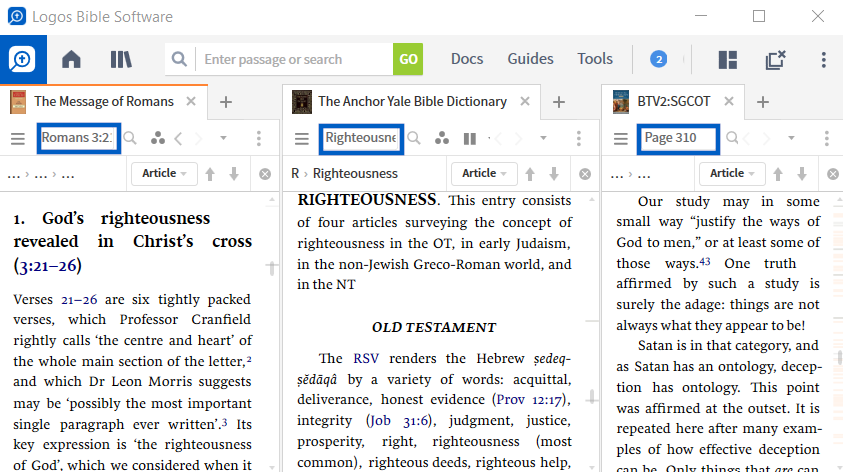
Task: Open the Docs menu
Action: click(467, 59)
